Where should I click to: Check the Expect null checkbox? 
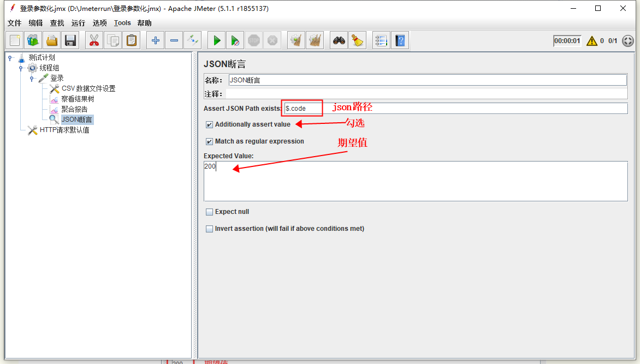209,212
